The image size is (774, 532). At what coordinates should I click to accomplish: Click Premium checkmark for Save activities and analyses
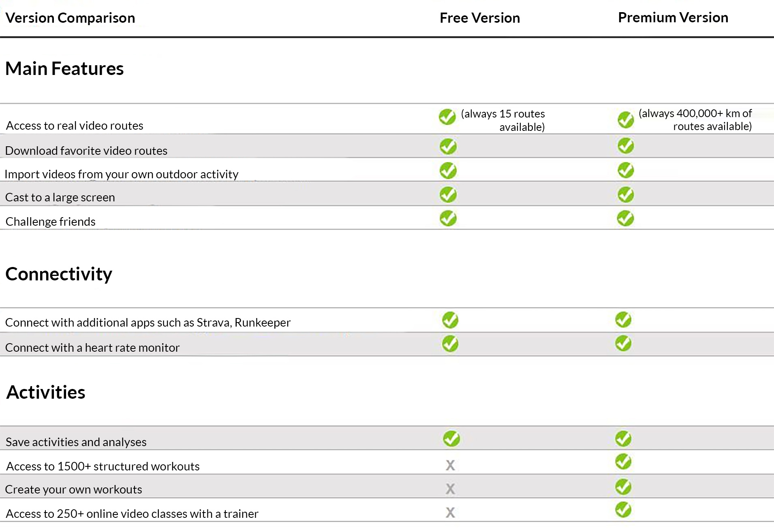coord(623,438)
